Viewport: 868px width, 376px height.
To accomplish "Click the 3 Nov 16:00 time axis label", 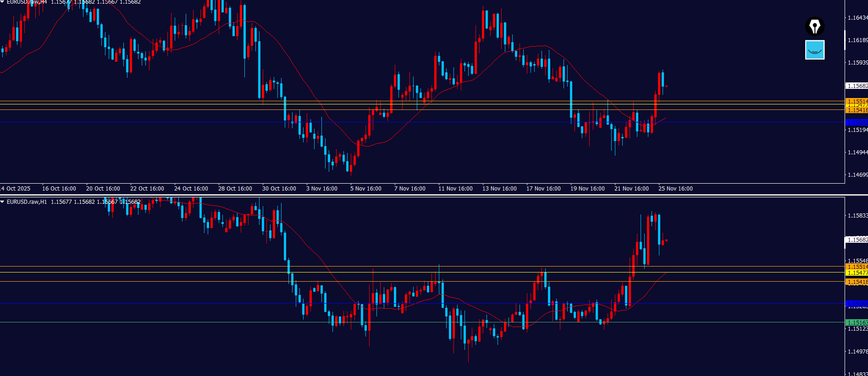I will click(x=321, y=189).
